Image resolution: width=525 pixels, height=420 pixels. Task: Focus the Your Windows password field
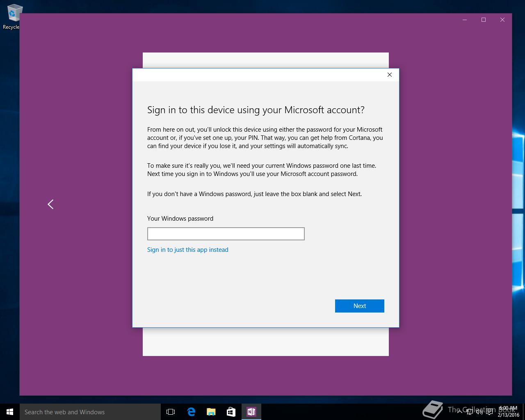click(226, 234)
